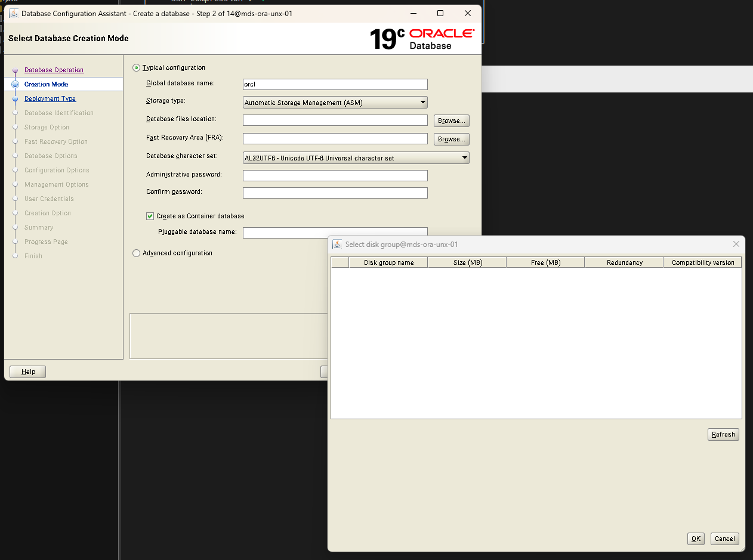Screen dimensions: 753x560
Task: Open the Database character set dropdown
Action: 356,158
